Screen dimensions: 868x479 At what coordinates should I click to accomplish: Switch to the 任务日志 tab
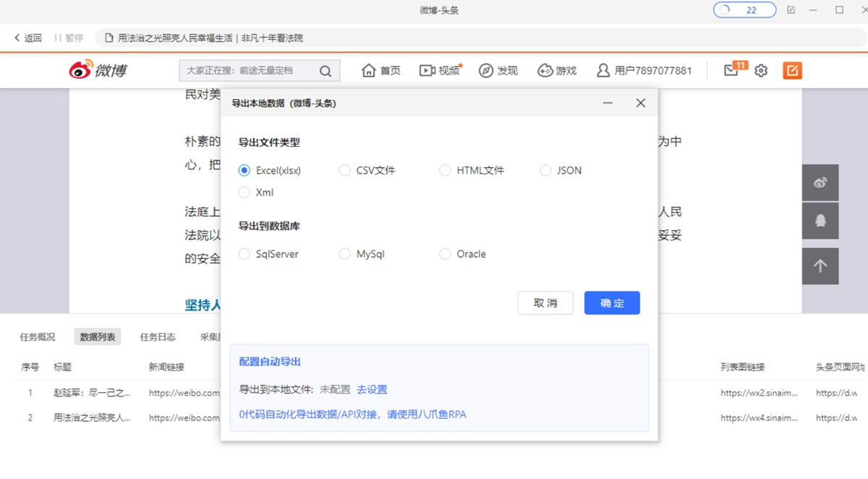tap(158, 336)
